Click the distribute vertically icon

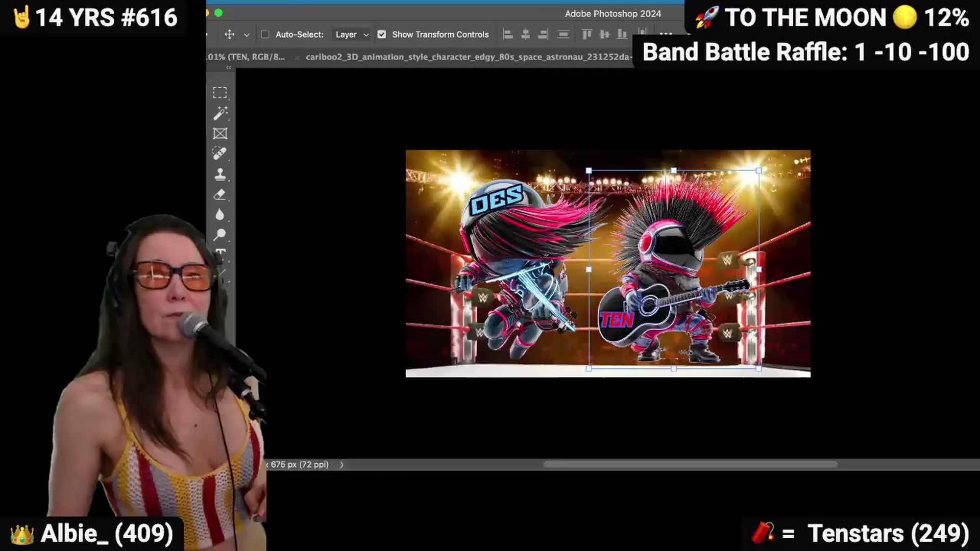pyautogui.click(x=563, y=34)
